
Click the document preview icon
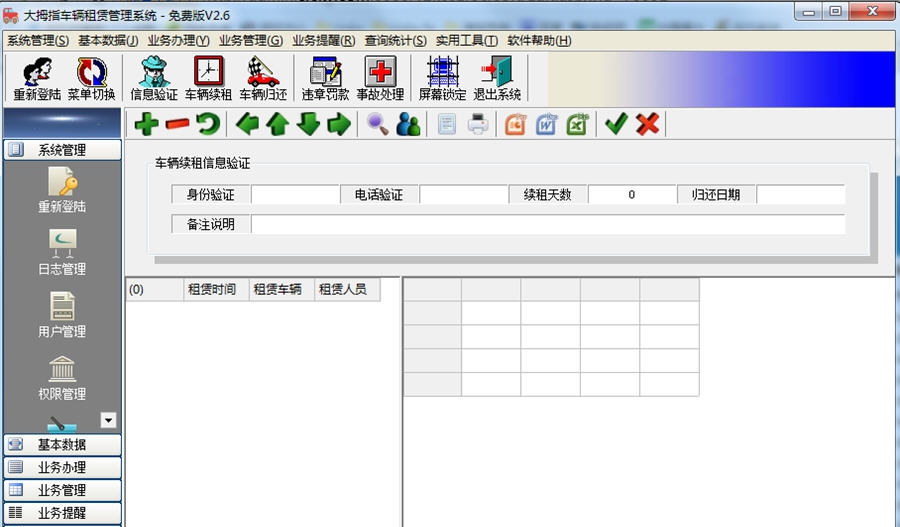pyautogui.click(x=447, y=124)
